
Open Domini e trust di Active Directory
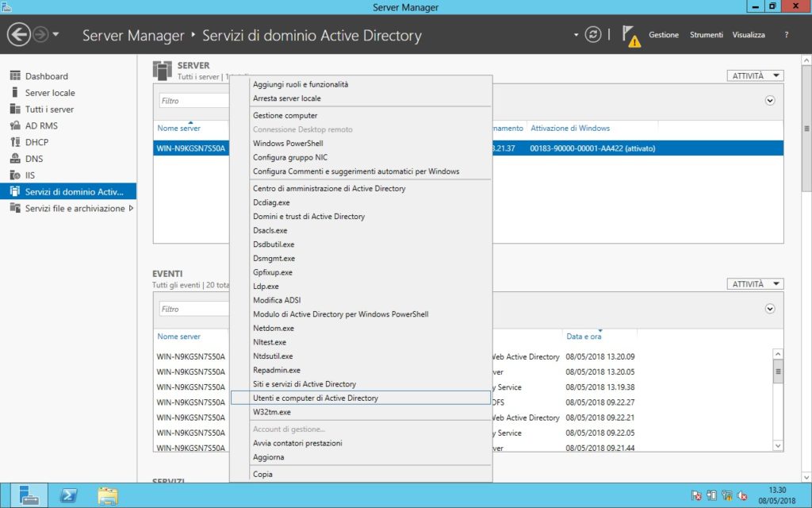point(361,216)
